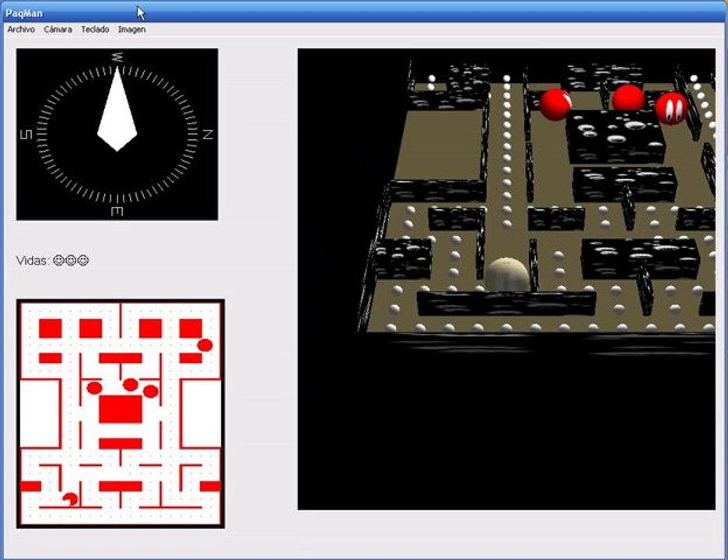This screenshot has width=728, height=560.
Task: Click the large central red block on minimap
Action: 121,409
